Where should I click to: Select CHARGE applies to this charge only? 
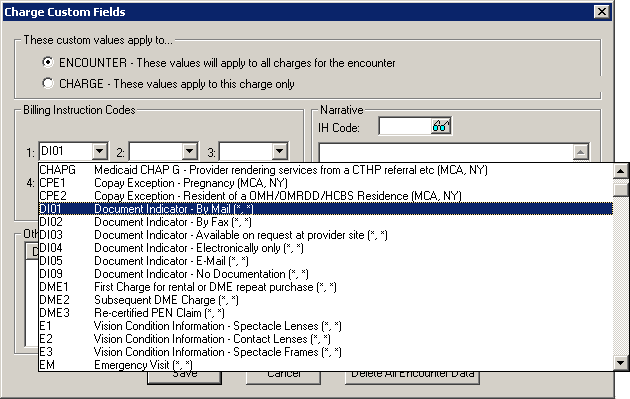pyautogui.click(x=48, y=83)
